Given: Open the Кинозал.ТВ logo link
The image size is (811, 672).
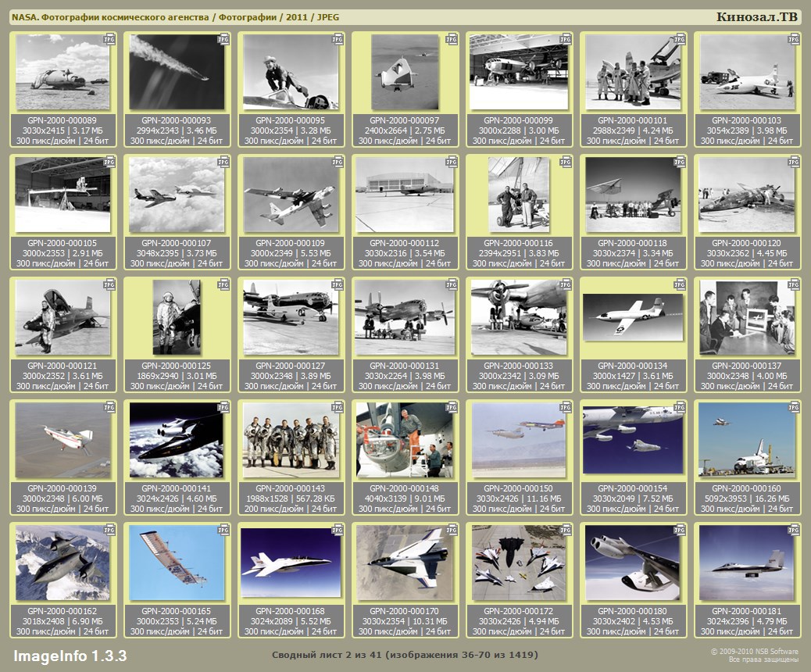Looking at the screenshot, I should 756,17.
